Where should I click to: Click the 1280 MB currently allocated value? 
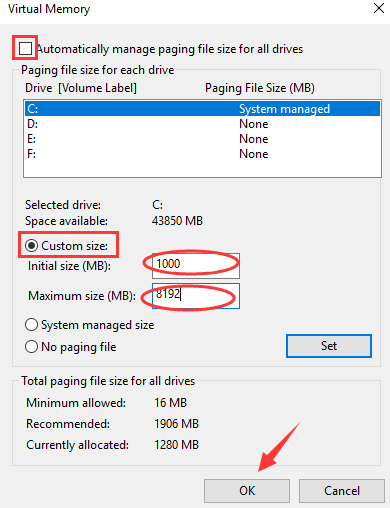[x=176, y=445]
